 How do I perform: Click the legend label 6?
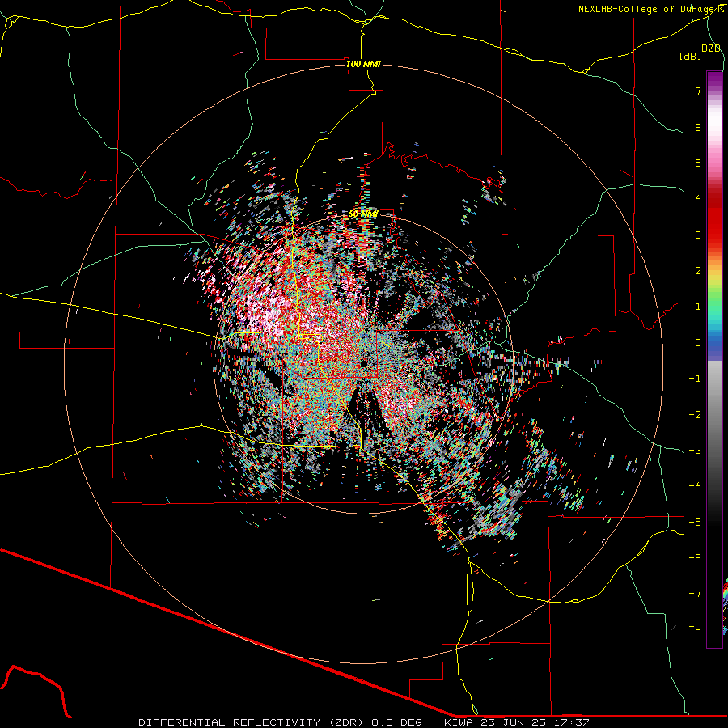coord(698,127)
